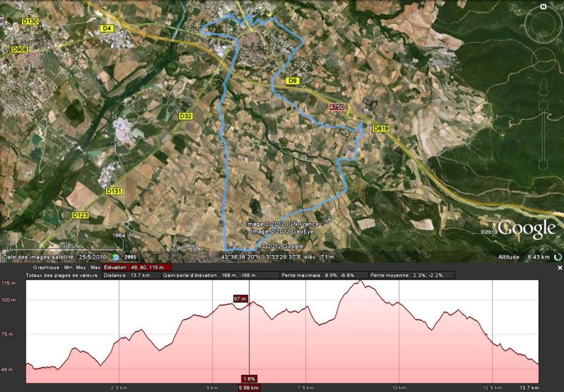Viewport: 564px width, 392px height.
Task: Open the historical imagery clock icon
Action: 116,257
